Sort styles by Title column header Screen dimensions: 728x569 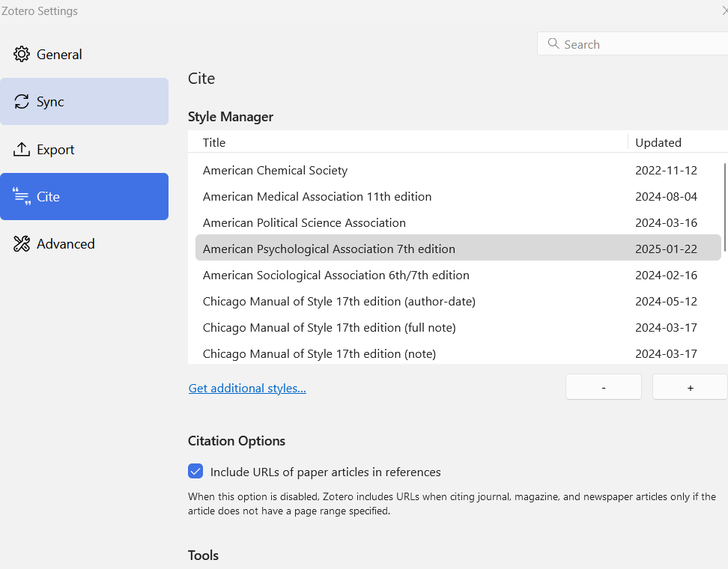(214, 142)
